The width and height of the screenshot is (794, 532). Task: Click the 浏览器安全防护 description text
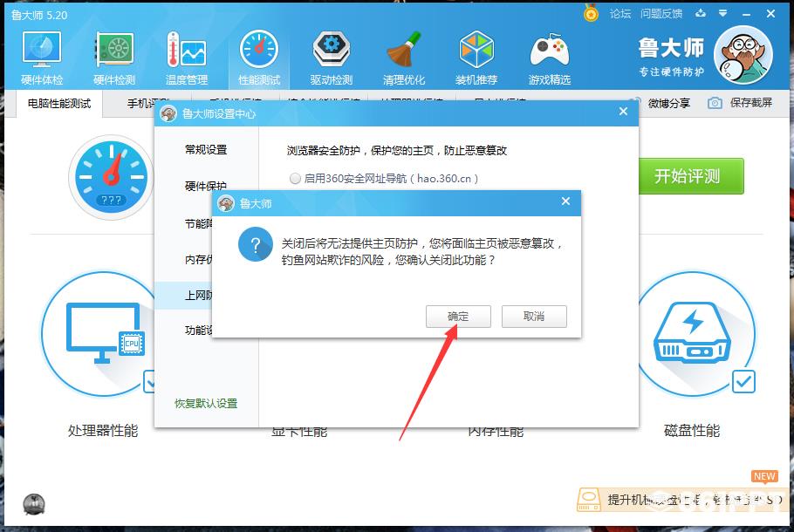click(397, 150)
